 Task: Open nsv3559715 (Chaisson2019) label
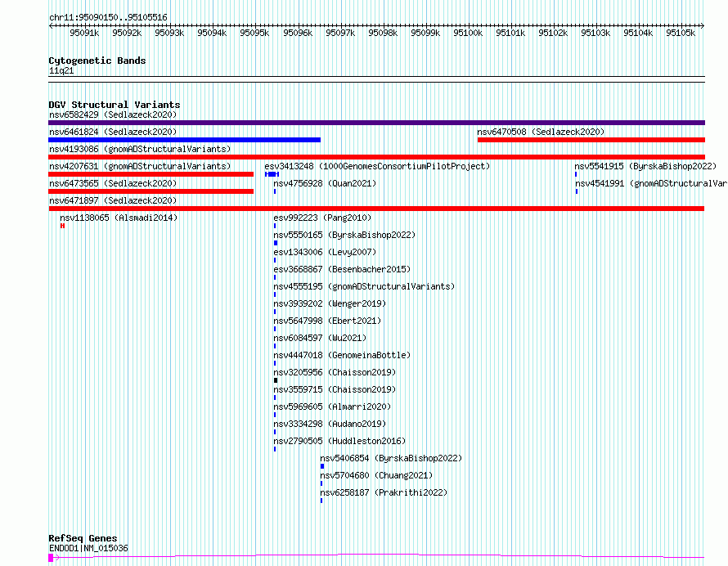335,389
